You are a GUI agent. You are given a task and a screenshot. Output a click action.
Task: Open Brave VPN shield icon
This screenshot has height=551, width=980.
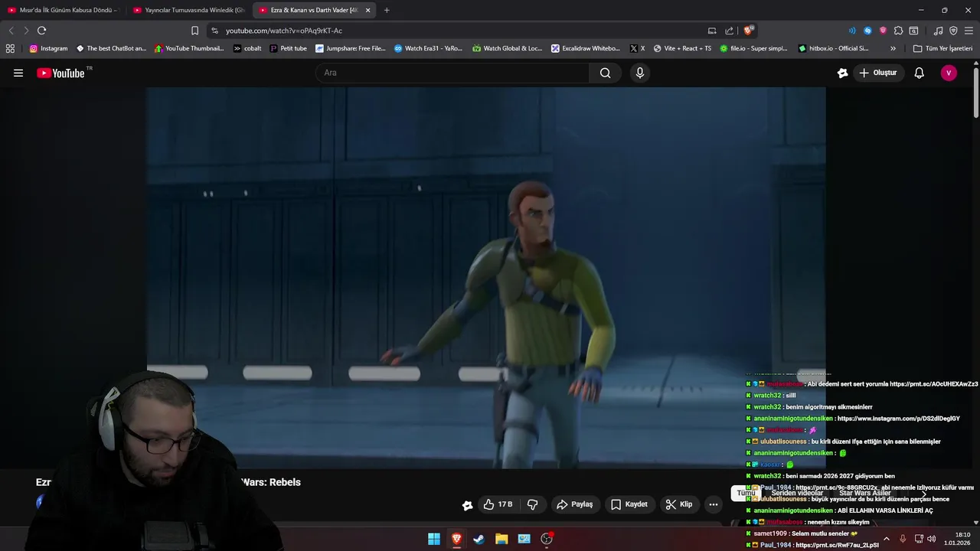953,31
